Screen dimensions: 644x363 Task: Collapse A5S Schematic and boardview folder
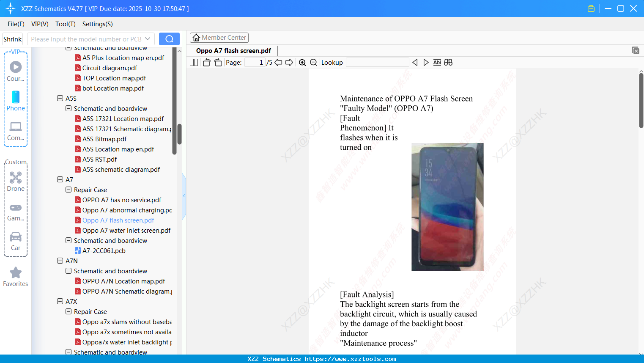coord(69,109)
